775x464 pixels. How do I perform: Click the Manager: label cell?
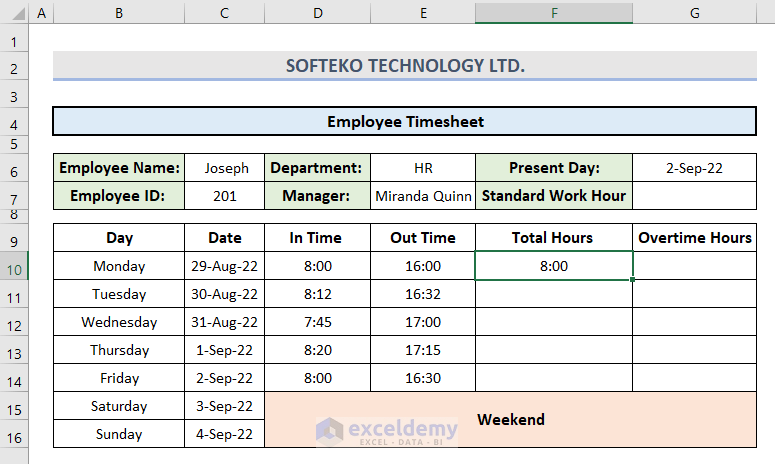[x=317, y=196]
